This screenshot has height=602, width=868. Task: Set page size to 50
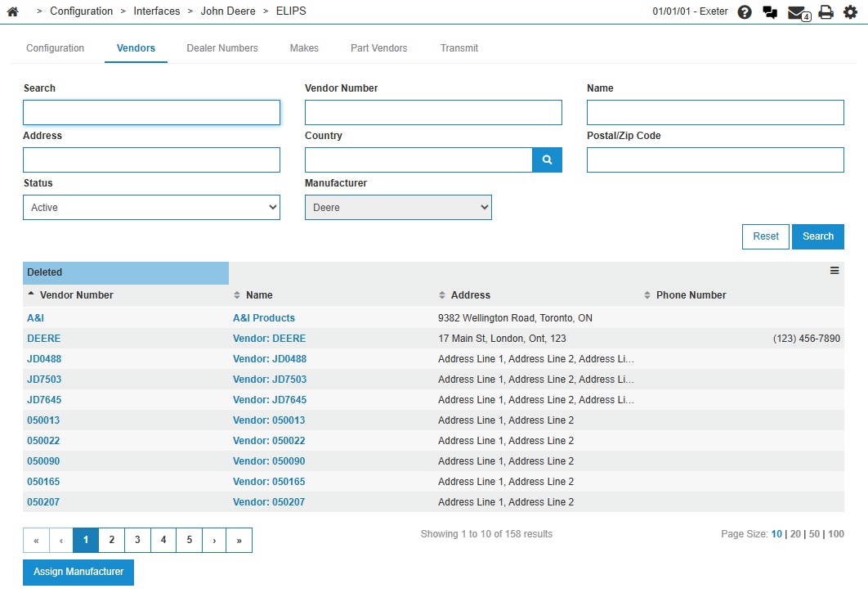click(814, 534)
